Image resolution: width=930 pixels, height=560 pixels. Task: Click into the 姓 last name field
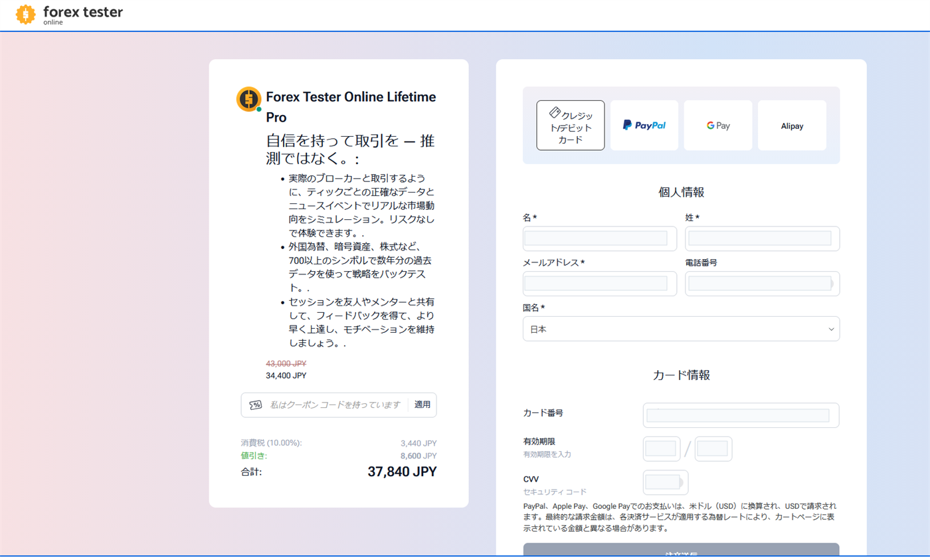(763, 238)
